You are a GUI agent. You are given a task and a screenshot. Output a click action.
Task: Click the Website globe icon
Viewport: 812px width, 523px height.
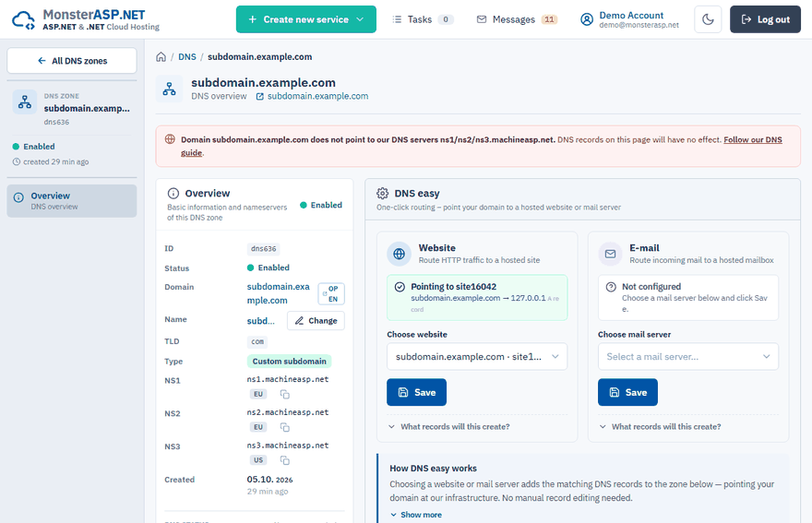pos(400,254)
